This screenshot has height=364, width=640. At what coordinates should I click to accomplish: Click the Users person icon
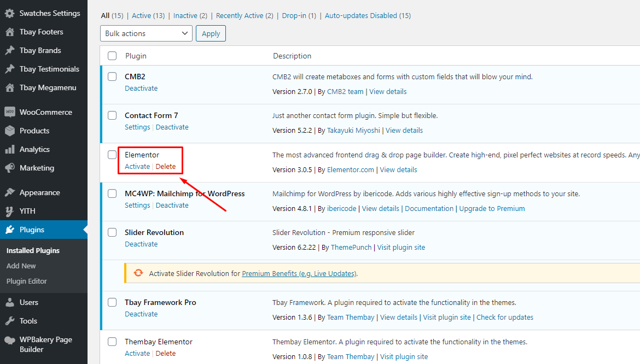tap(10, 302)
